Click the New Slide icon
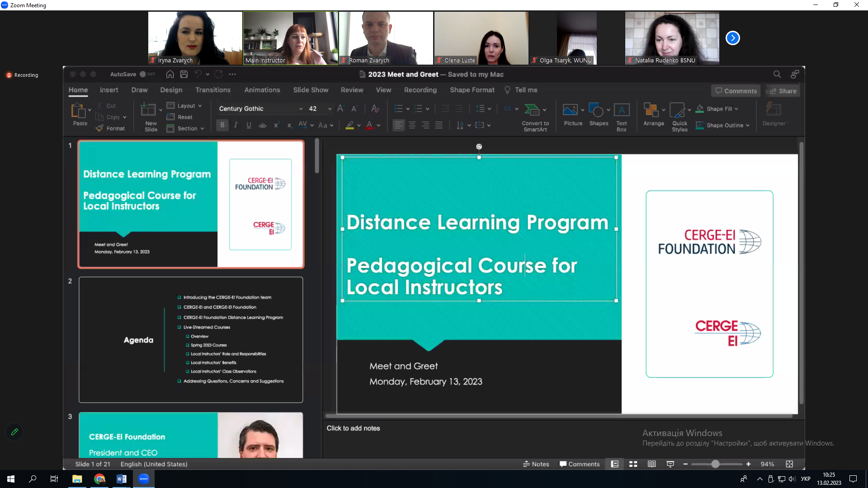The height and width of the screenshot is (488, 868). 148,110
